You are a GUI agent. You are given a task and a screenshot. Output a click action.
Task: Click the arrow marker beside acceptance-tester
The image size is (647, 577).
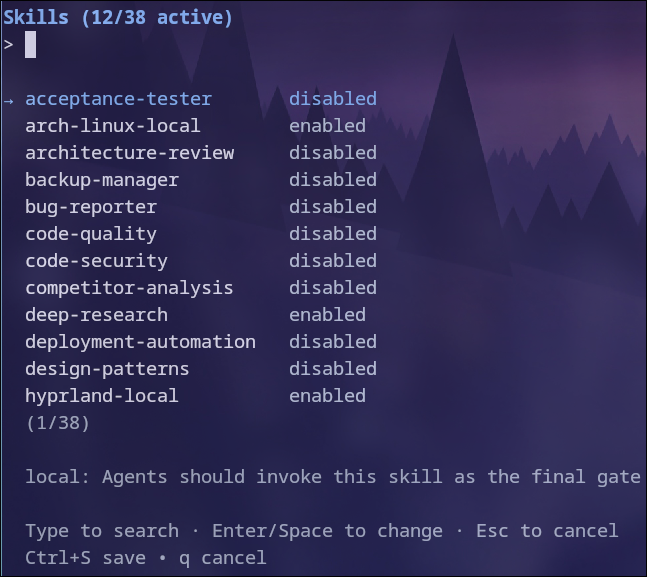9,100
